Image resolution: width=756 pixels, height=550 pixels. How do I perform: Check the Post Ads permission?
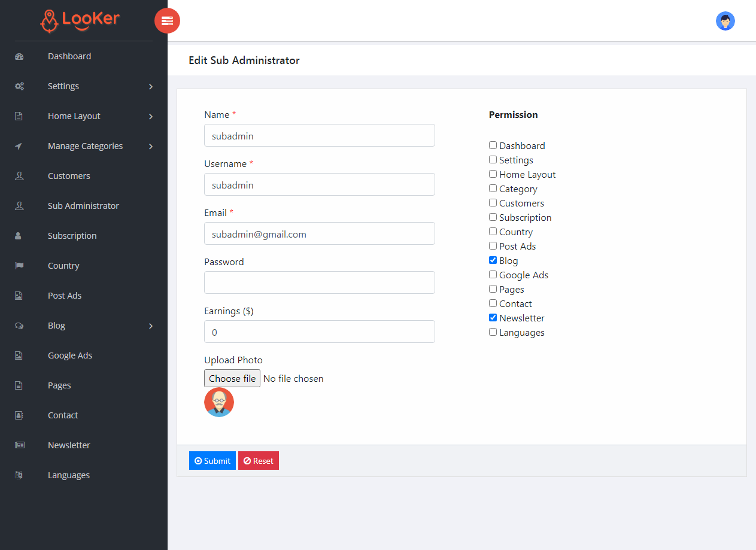(x=493, y=246)
